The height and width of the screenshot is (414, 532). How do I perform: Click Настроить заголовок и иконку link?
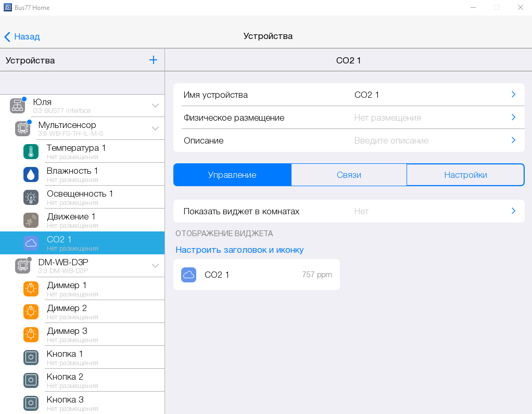[239, 250]
